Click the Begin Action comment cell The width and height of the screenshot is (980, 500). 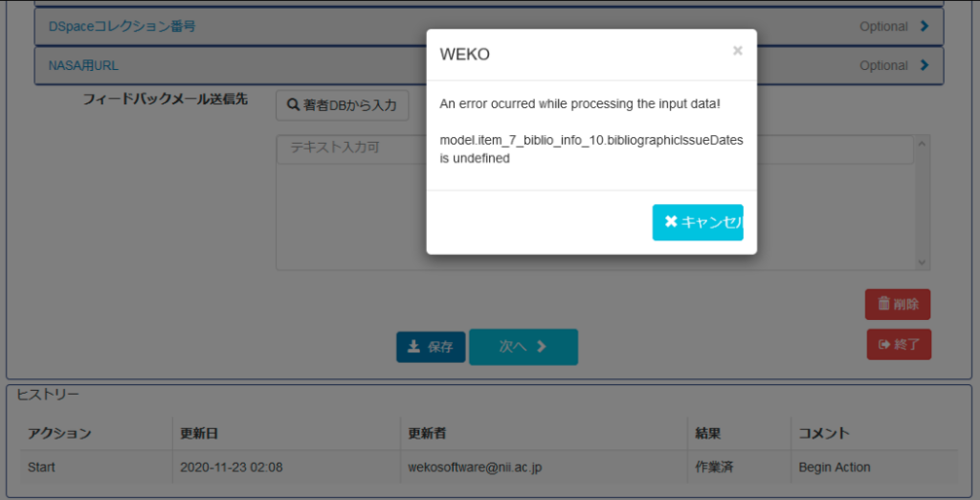pyautogui.click(x=835, y=467)
